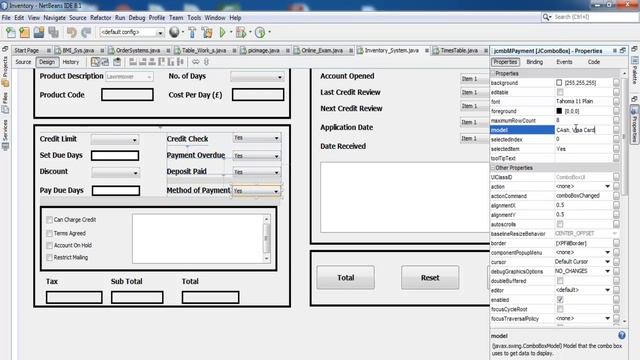Screen dimensions: 640x360
Task: Open the Credit Check combo box
Action: coord(256,138)
